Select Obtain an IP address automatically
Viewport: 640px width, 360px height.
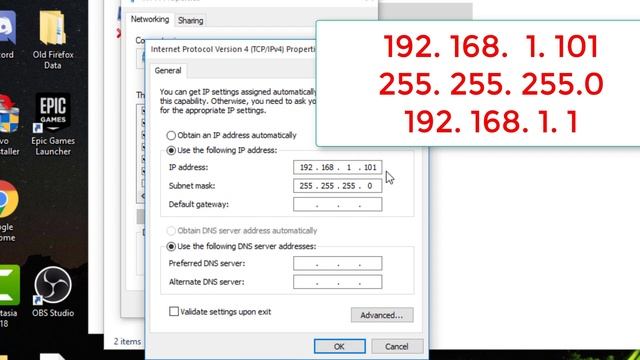point(171,135)
